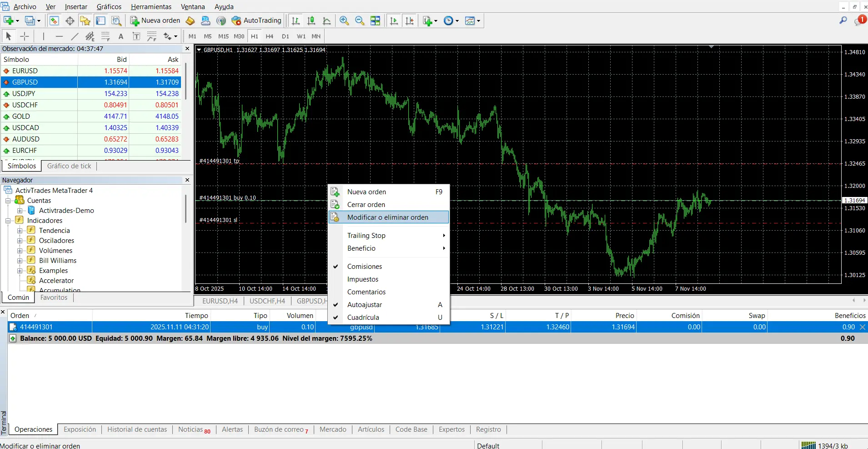Zoom in on the chart
The image size is (868, 449).
(x=344, y=20)
